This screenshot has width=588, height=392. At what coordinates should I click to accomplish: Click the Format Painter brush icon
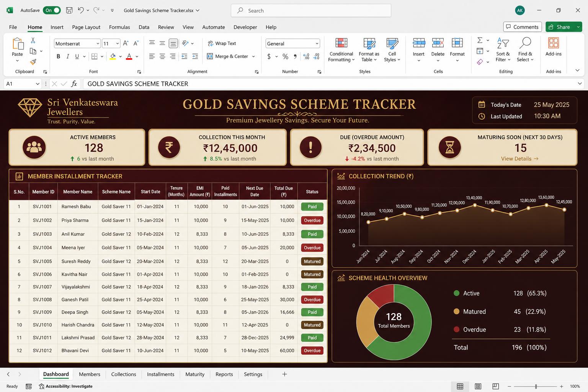point(33,62)
